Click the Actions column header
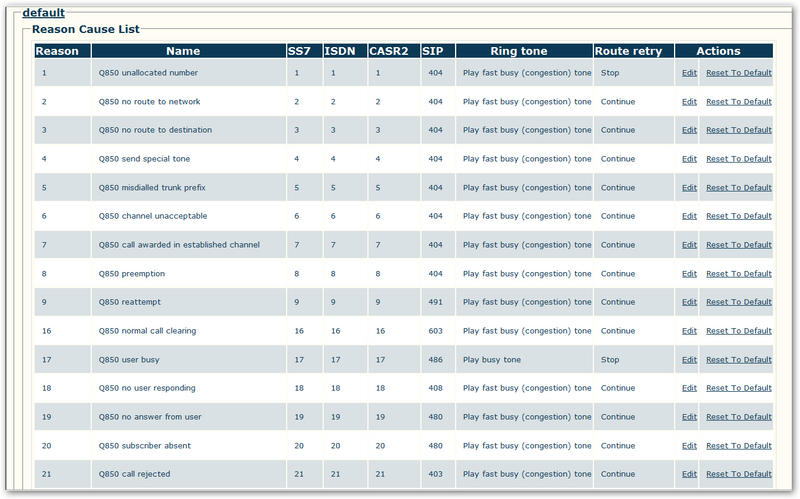Viewport: 800px width, 499px height. pyautogui.click(x=724, y=51)
